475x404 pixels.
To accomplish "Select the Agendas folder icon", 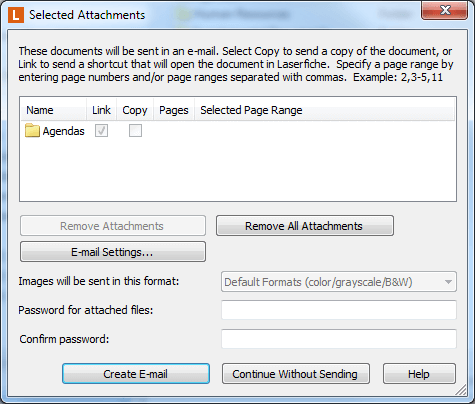I will click(32, 130).
